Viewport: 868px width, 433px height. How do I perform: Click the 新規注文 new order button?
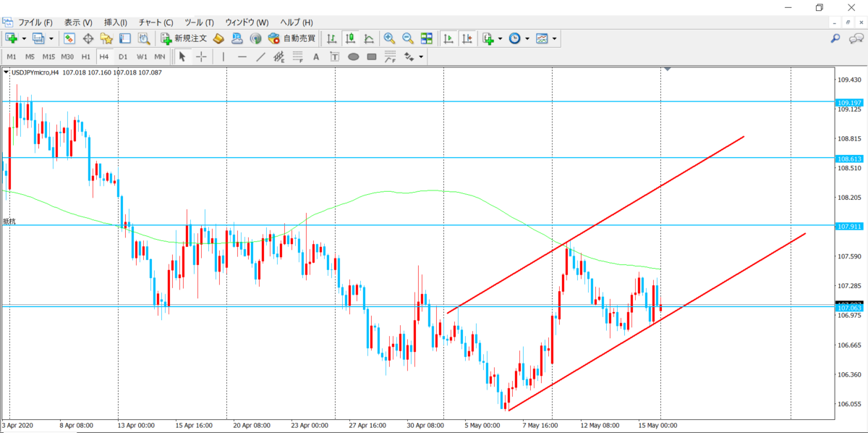click(x=184, y=38)
